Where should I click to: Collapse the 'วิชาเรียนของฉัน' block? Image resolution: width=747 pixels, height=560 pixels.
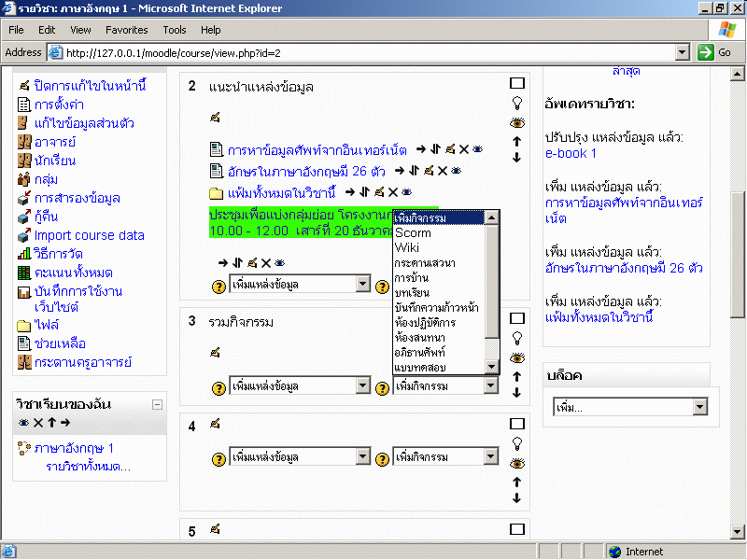tap(157, 404)
